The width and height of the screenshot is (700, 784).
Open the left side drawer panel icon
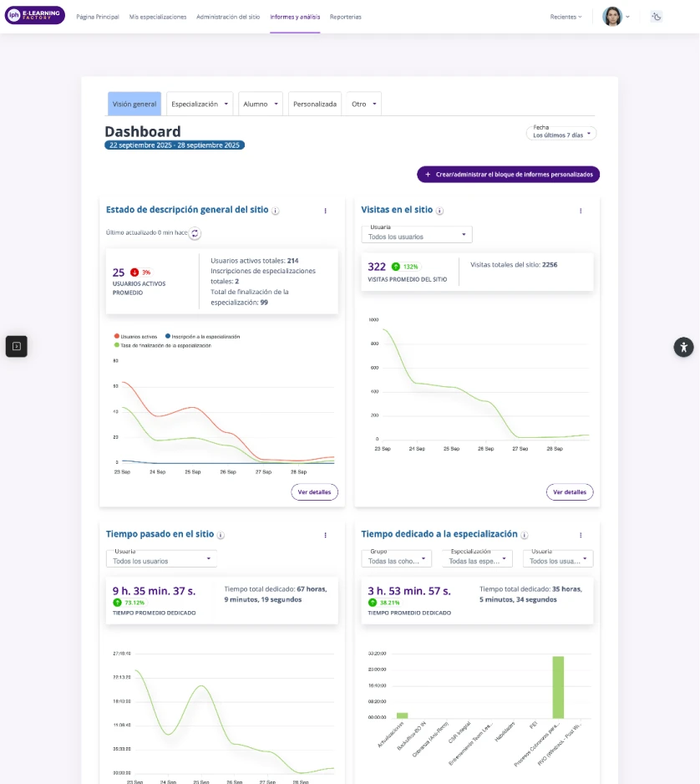point(17,346)
